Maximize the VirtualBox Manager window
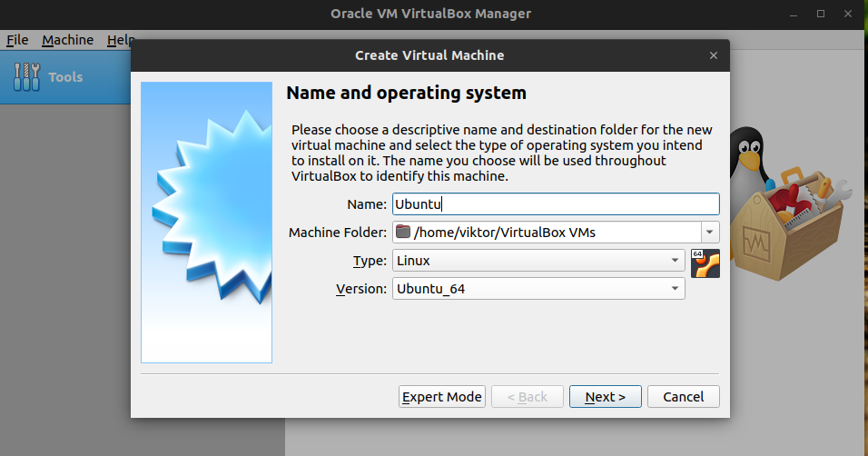The width and height of the screenshot is (868, 456). pyautogui.click(x=821, y=14)
